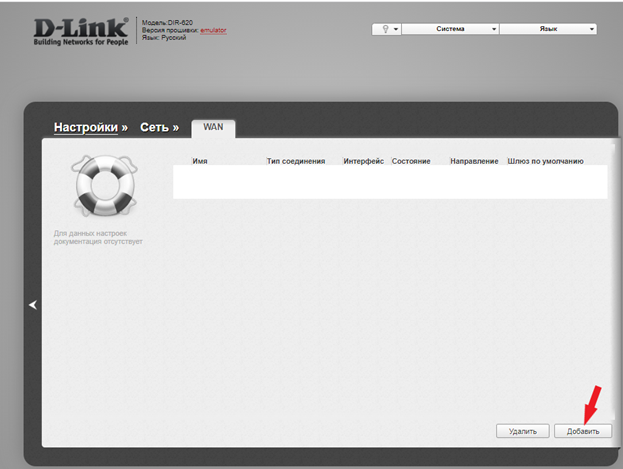Click the empty row in connections table
Image resolution: width=623 pixels, height=469 pixels.
tap(390, 182)
